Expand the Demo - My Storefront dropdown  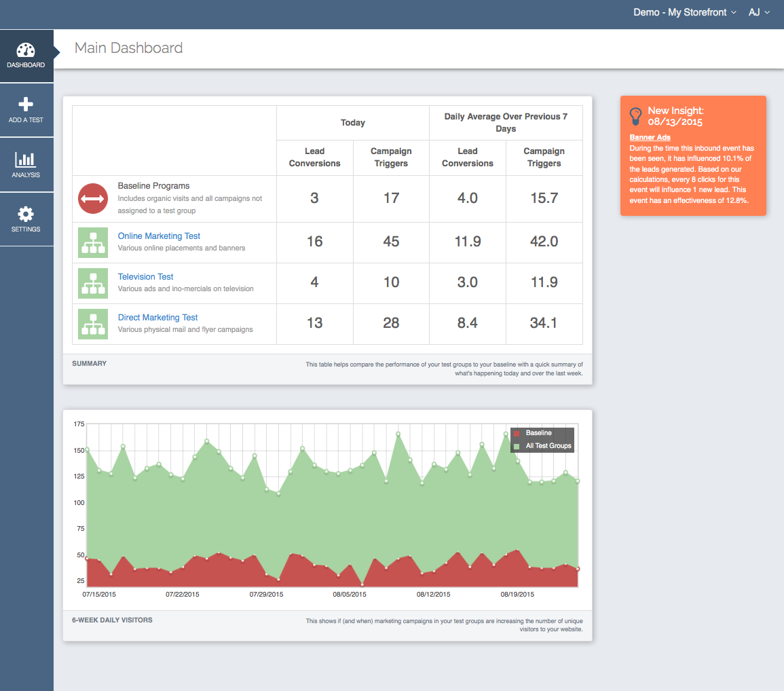click(x=684, y=12)
